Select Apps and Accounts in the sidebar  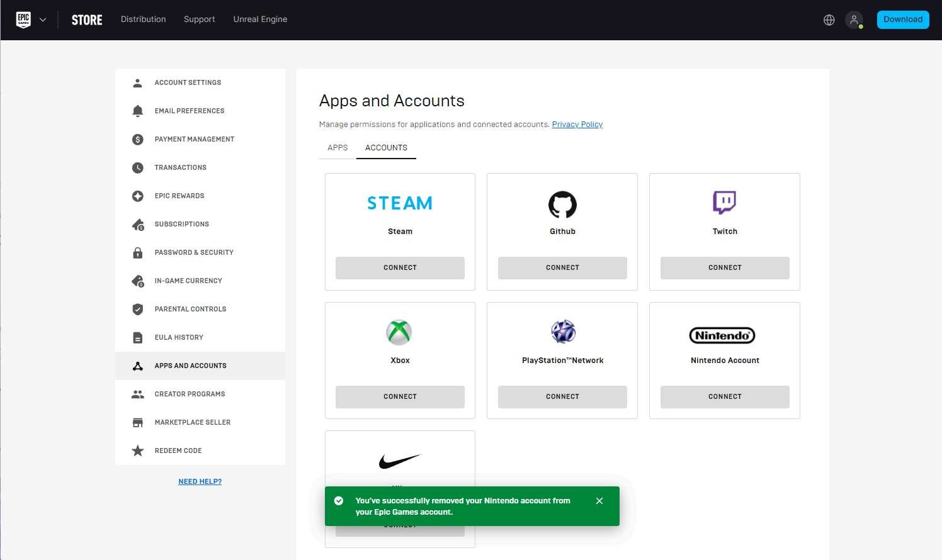pos(200,366)
